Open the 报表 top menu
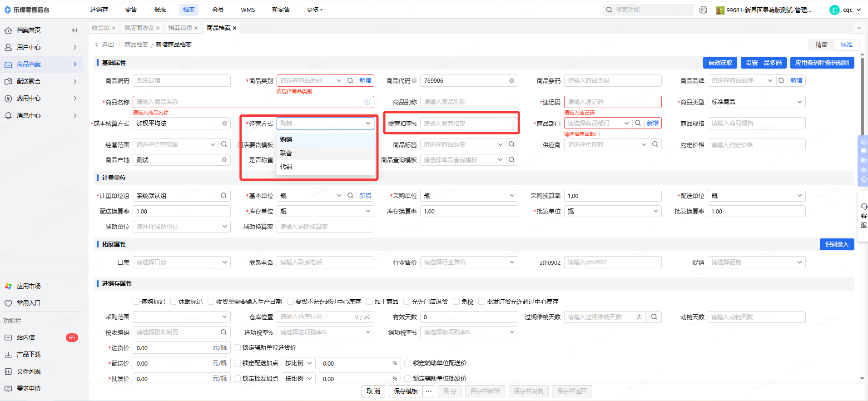868x401 pixels. [x=160, y=10]
